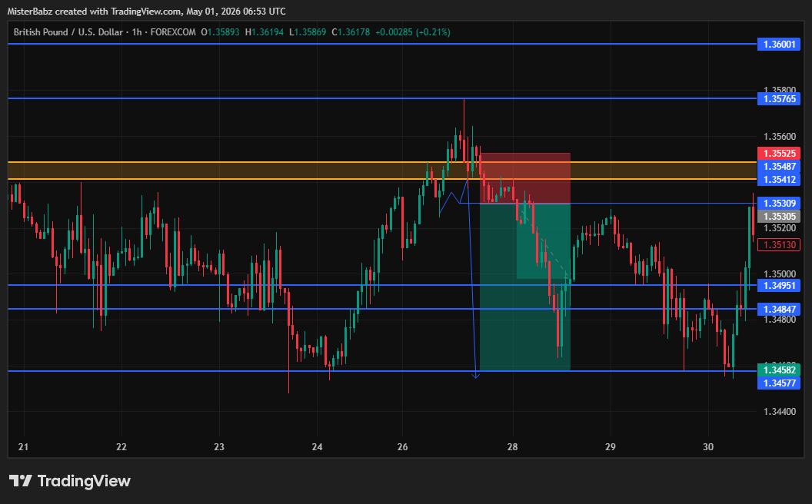812x504 pixels.
Task: Click the TradingView logo at bottom
Action: [x=70, y=481]
